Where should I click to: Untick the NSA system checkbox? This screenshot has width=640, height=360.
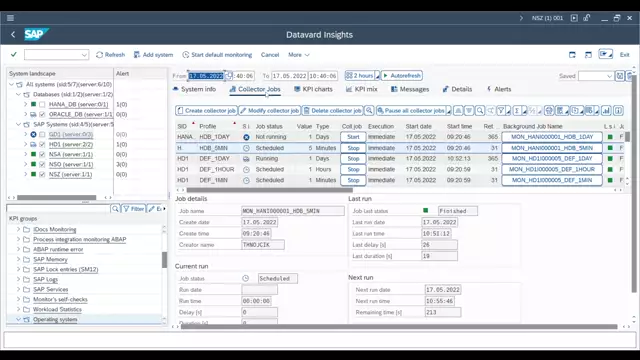click(42, 154)
